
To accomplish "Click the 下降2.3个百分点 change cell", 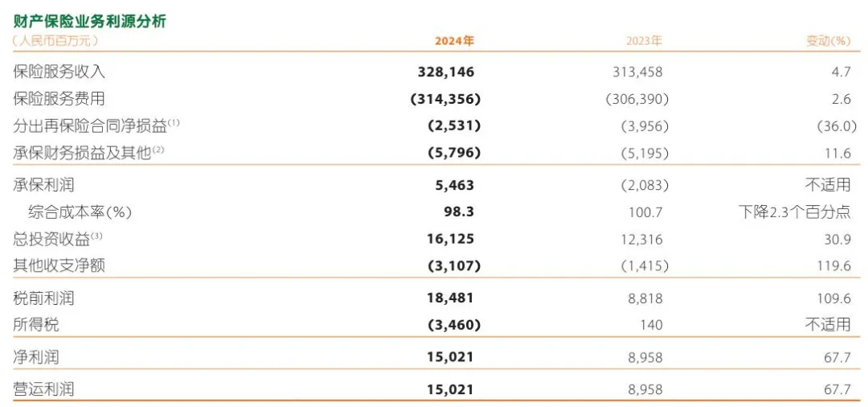I will [794, 212].
